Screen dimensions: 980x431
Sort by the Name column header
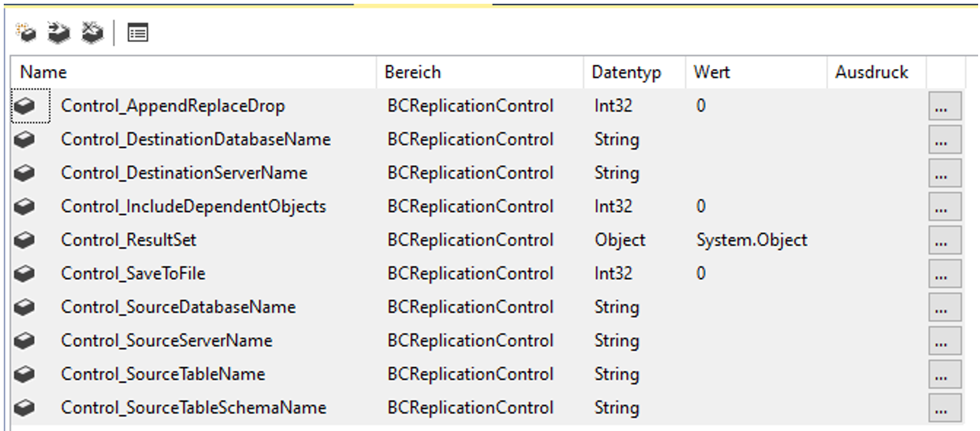coord(43,72)
